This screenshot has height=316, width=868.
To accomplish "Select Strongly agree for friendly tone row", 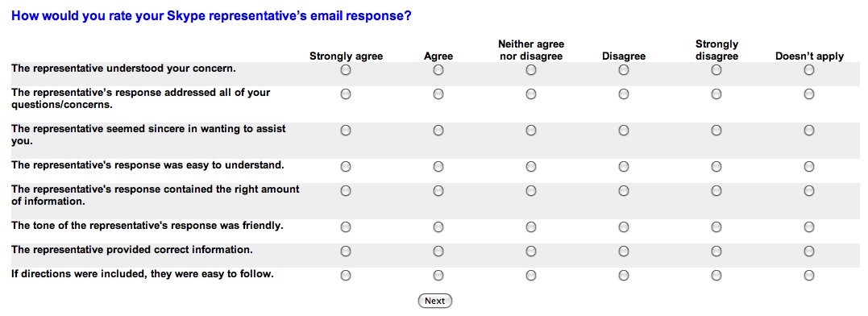I will tap(346, 227).
